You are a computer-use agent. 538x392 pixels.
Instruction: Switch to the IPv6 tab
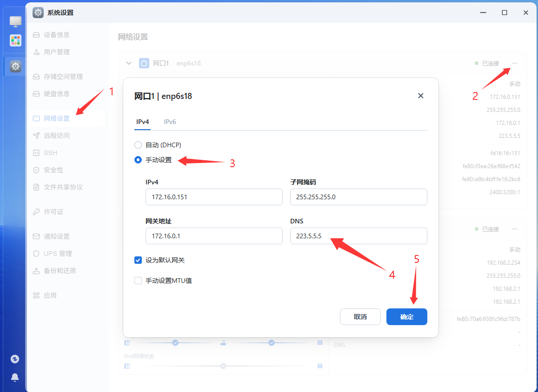170,122
